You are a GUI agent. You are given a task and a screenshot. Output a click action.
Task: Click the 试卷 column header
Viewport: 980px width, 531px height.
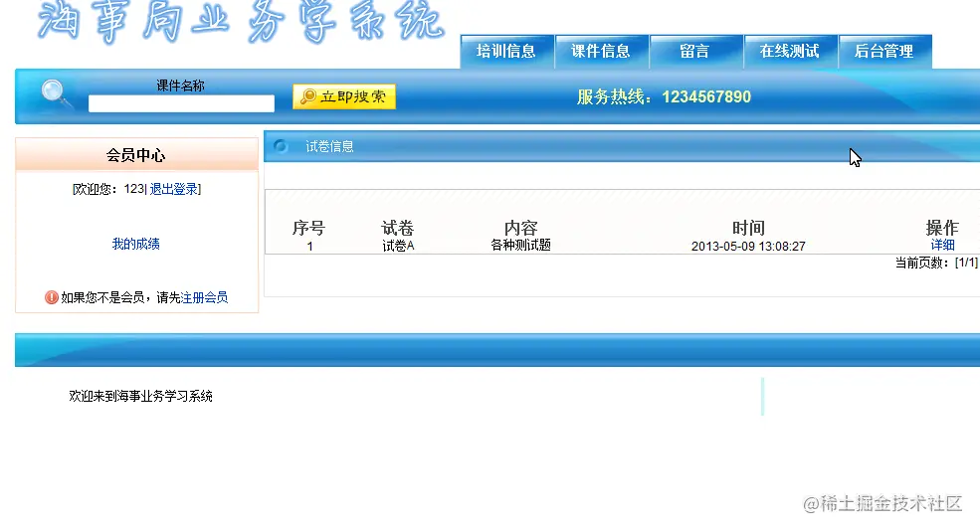[398, 228]
